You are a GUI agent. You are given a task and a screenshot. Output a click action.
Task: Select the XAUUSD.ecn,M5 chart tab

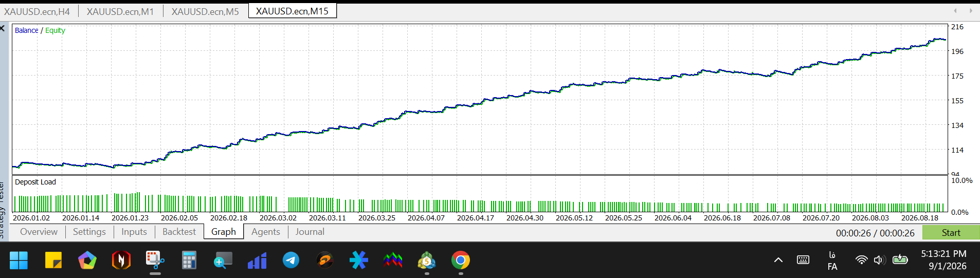(x=205, y=11)
